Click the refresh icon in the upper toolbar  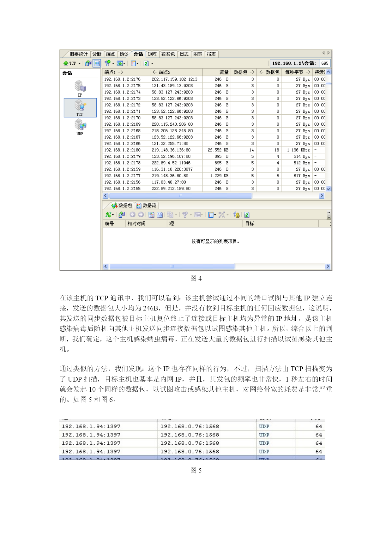point(146,63)
